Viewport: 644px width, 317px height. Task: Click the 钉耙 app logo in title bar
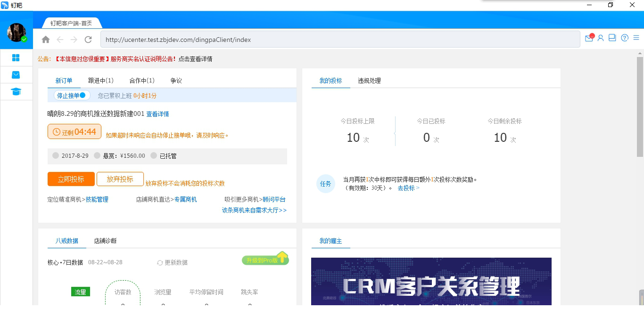(x=5, y=5)
